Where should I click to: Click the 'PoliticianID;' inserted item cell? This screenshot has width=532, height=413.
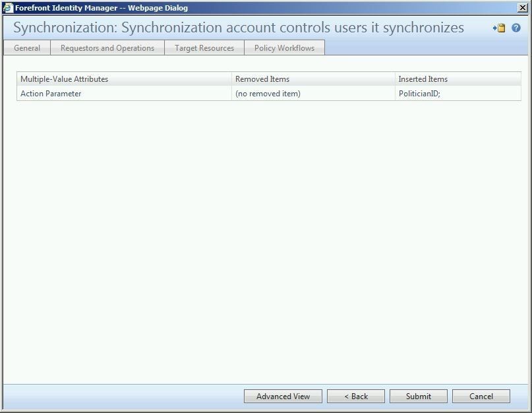[458, 94]
